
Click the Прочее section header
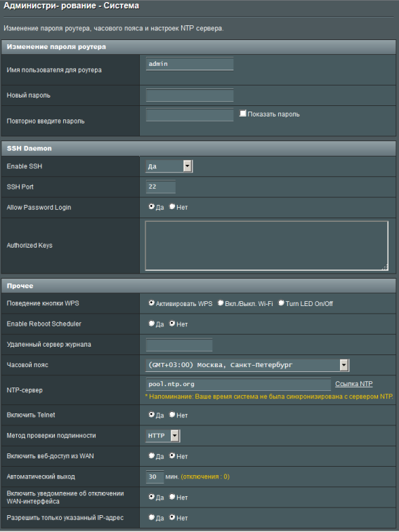coord(199,286)
